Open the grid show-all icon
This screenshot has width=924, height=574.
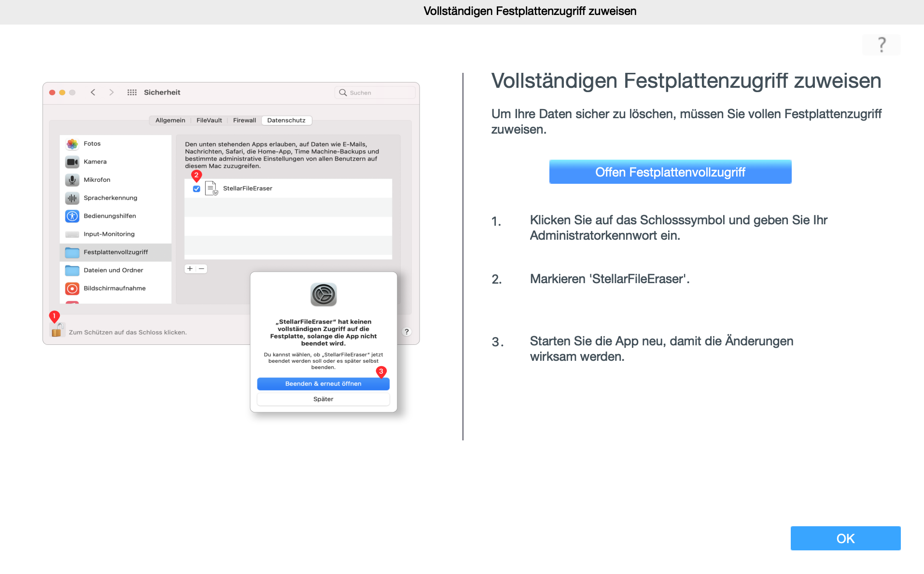(132, 92)
